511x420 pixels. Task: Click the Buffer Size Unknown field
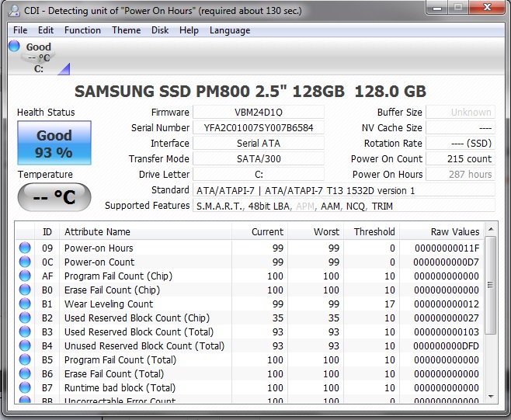pos(461,112)
